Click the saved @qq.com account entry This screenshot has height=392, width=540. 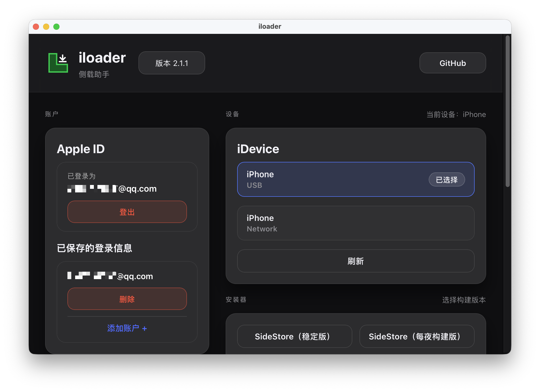click(110, 276)
